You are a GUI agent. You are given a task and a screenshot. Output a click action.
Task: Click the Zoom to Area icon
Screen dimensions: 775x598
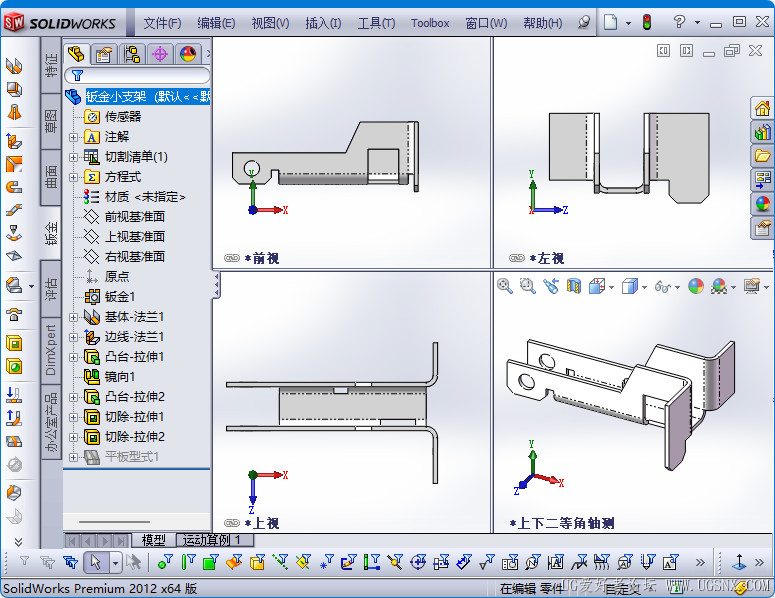point(528,286)
